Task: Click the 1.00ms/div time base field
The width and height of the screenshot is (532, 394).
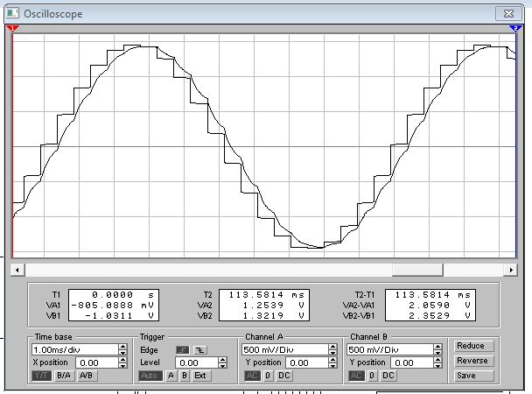Action: click(75, 349)
